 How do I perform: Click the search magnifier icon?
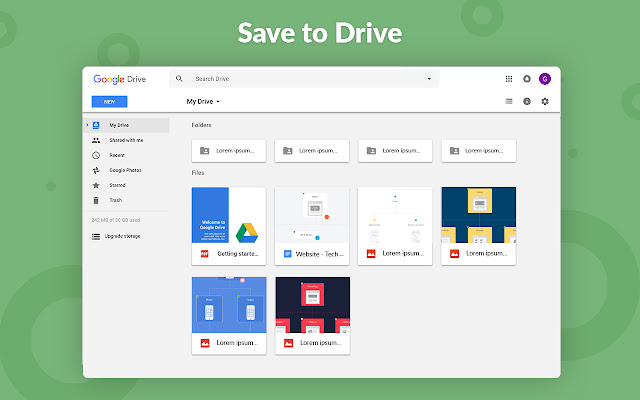pos(179,78)
